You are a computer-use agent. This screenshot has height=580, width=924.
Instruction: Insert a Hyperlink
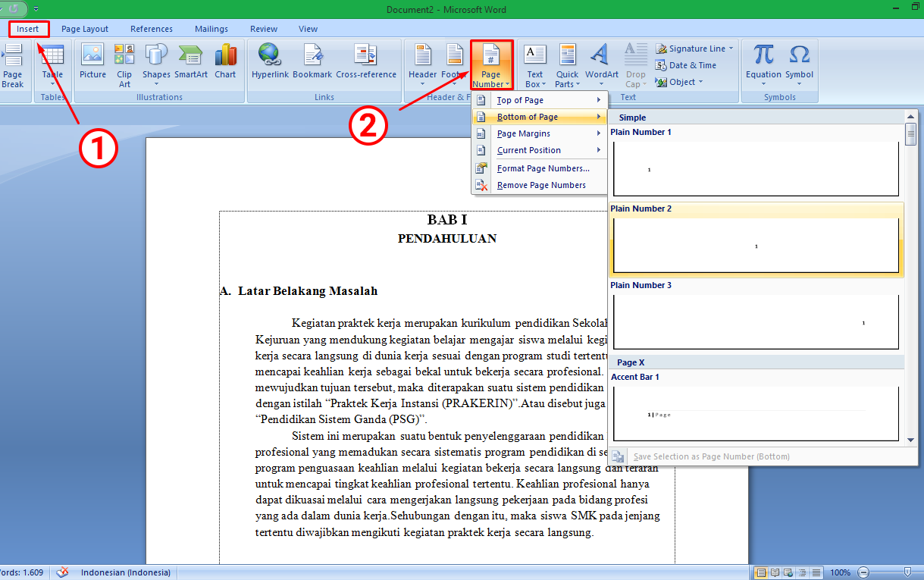(270, 62)
